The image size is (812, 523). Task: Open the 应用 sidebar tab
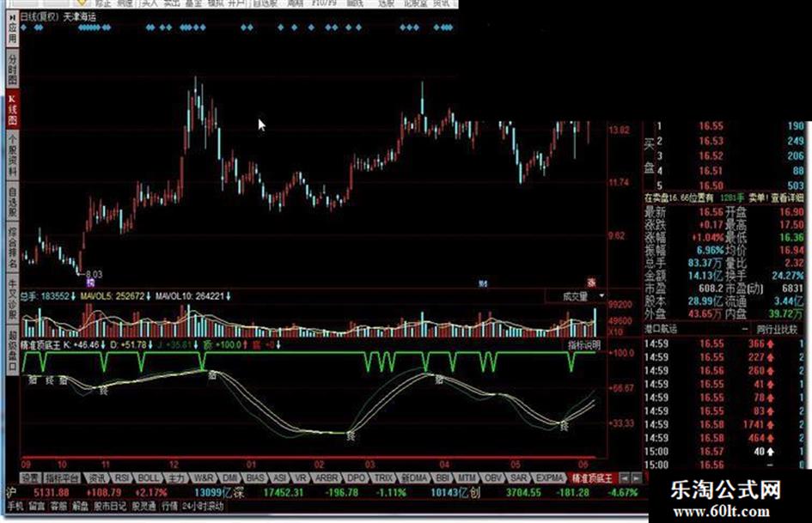[x=12, y=30]
